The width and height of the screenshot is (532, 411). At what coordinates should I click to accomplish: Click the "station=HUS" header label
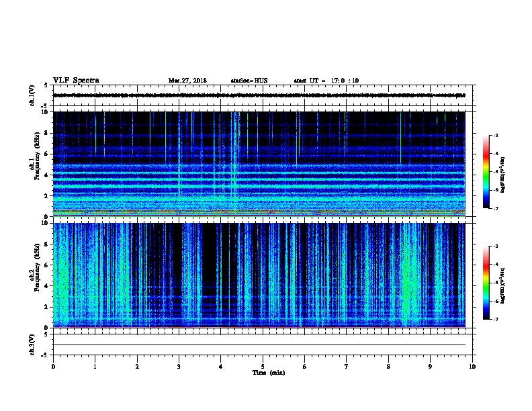[x=249, y=81]
